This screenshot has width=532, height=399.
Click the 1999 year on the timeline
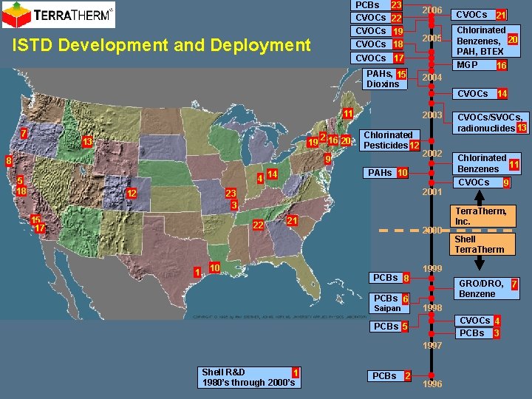432,269
